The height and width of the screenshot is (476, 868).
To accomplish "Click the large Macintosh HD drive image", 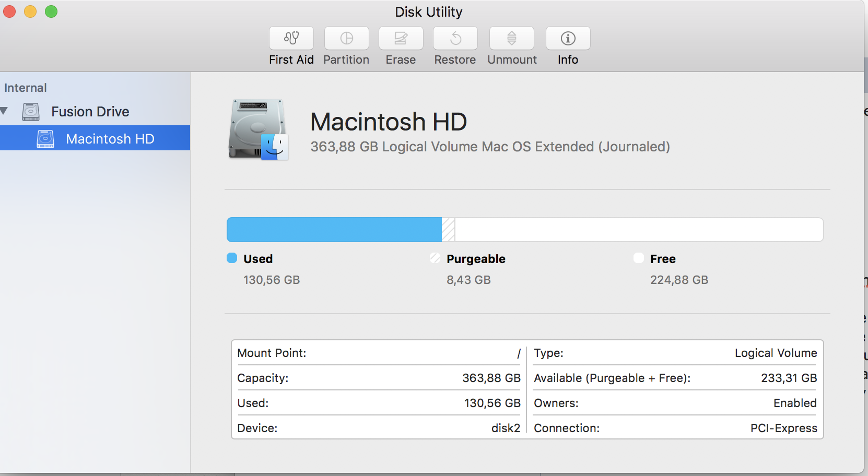I will 259,129.
